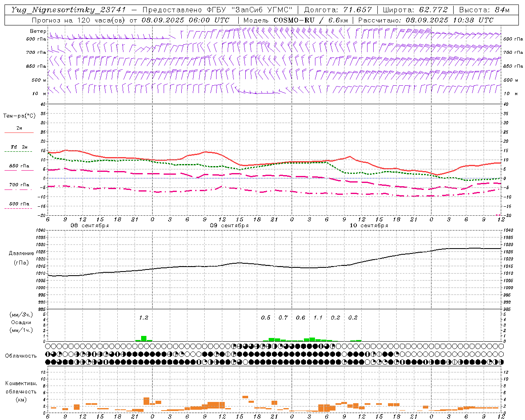Click the Широта: 62.772 value
Image resolution: width=525 pixels, height=420 pixels.
[x=415, y=10]
